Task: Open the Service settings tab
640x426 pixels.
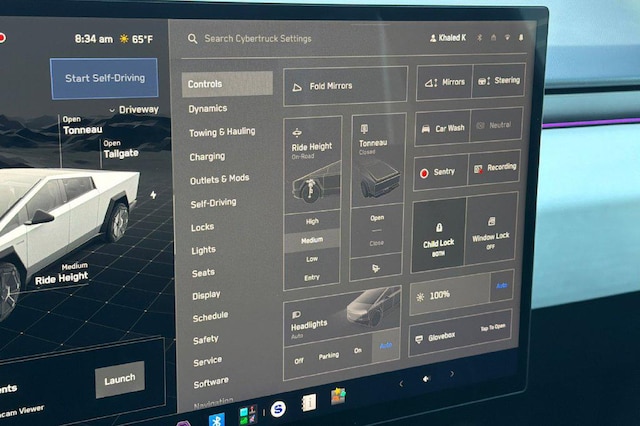Action: pyautogui.click(x=208, y=361)
